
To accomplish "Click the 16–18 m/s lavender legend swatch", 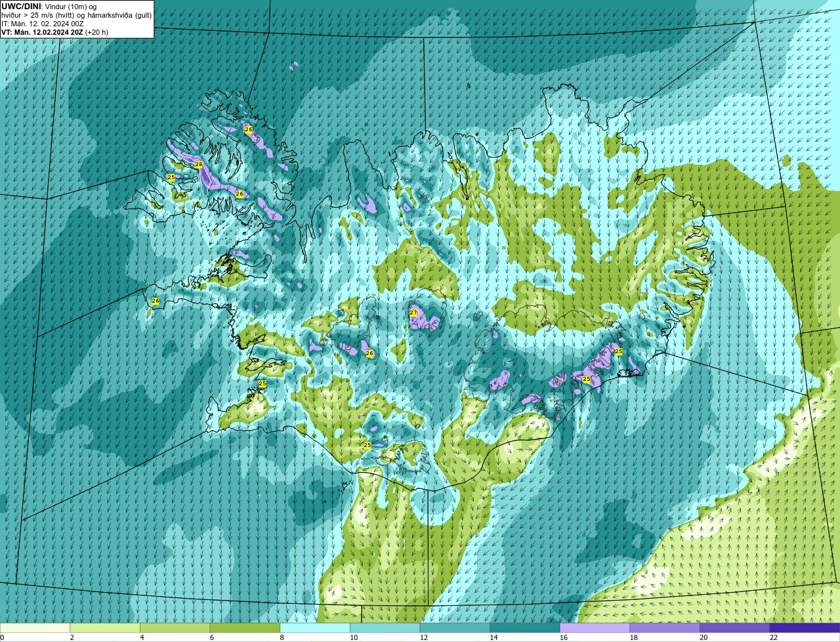I will pyautogui.click(x=595, y=628).
